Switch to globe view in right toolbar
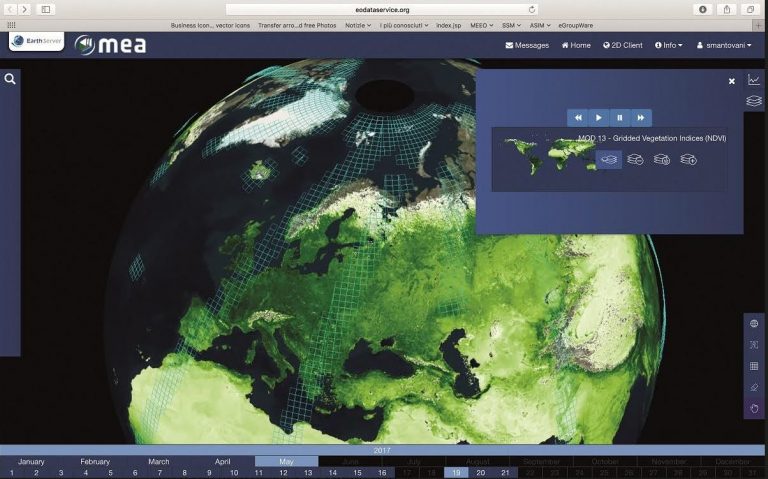The width and height of the screenshot is (768, 479). (754, 323)
